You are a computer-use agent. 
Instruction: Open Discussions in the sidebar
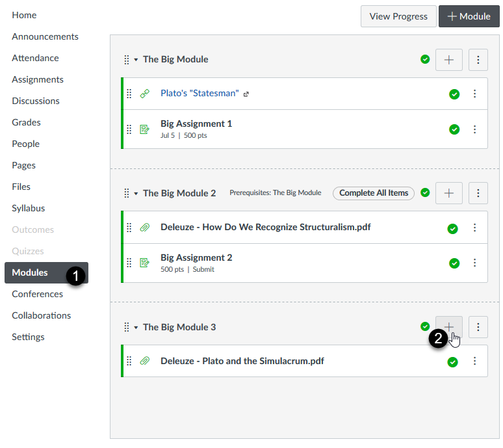(x=36, y=101)
